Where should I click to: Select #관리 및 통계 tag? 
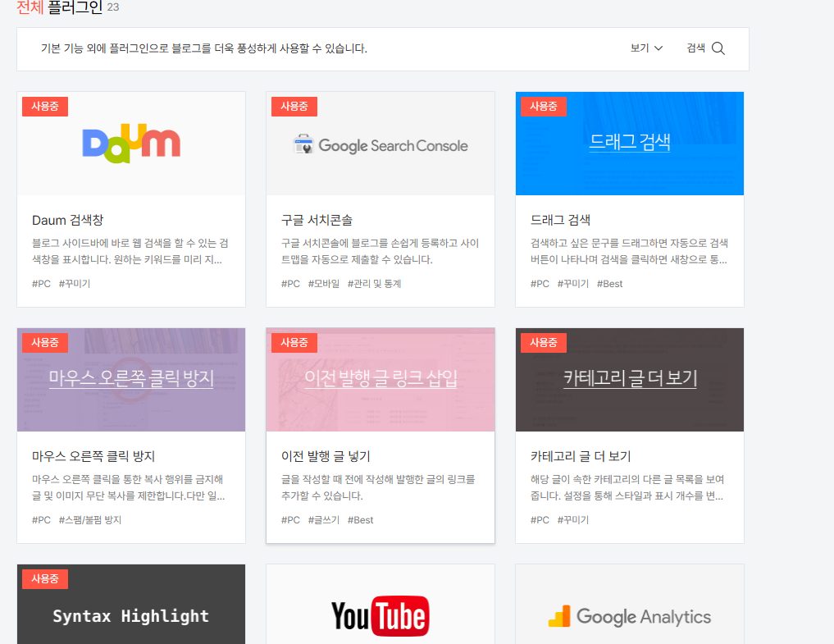point(374,284)
